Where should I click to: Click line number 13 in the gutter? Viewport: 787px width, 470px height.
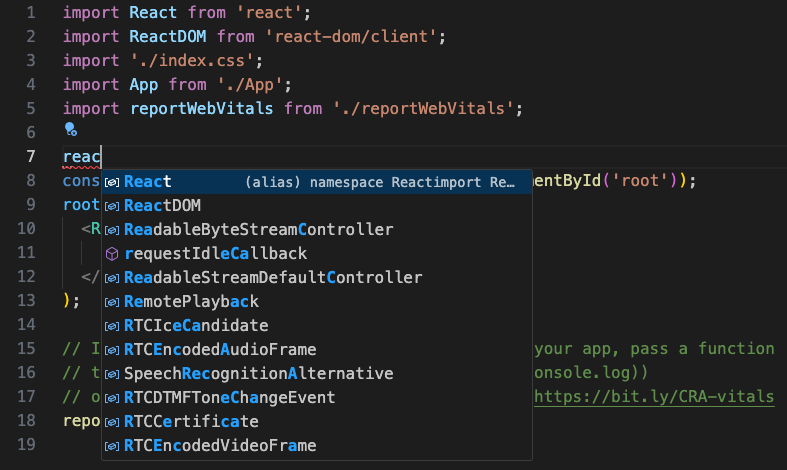point(27,301)
